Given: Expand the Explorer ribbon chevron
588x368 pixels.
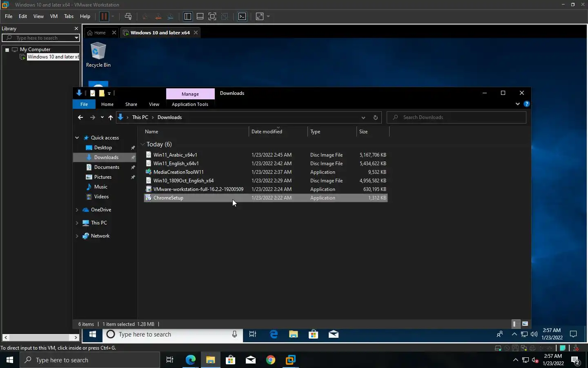Looking at the screenshot, I should click(518, 104).
